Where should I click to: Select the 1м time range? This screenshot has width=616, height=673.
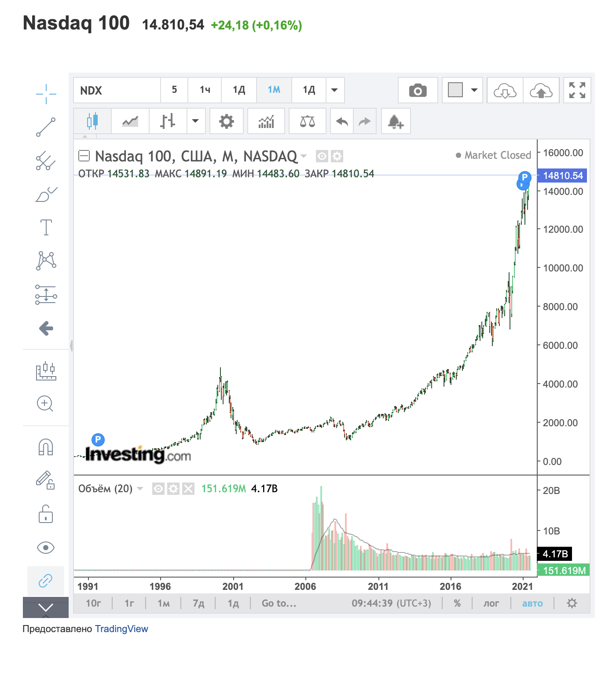tap(163, 603)
